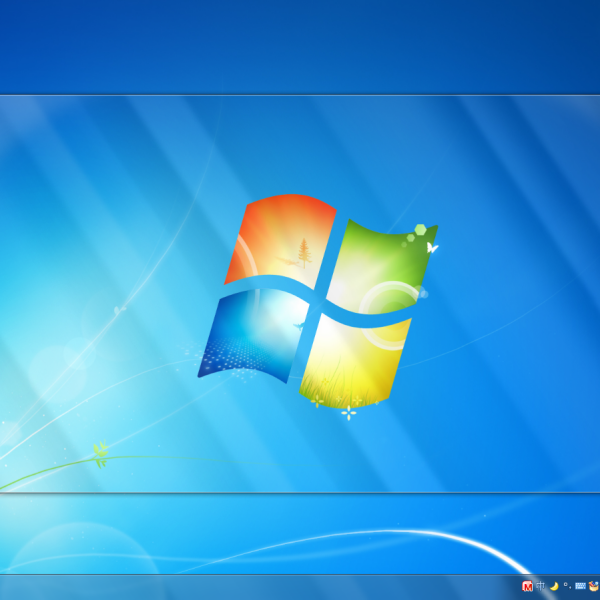Toggle the Chinese 中 input mode indicator
600x600 pixels.
541,586
